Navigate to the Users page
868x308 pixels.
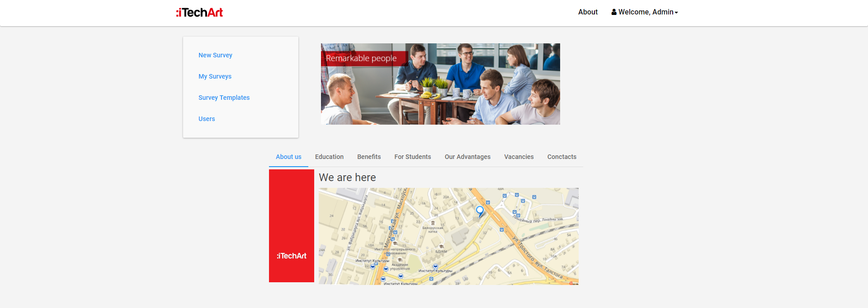[207, 119]
